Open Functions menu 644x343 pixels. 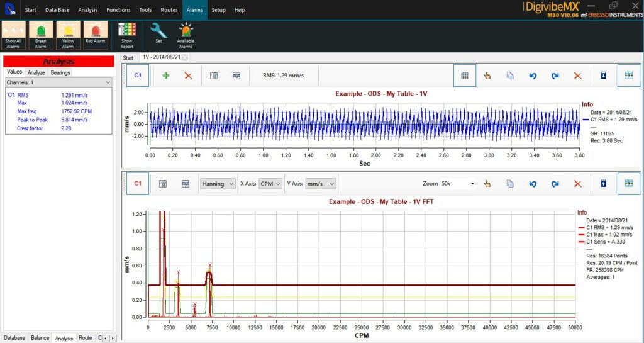point(118,10)
